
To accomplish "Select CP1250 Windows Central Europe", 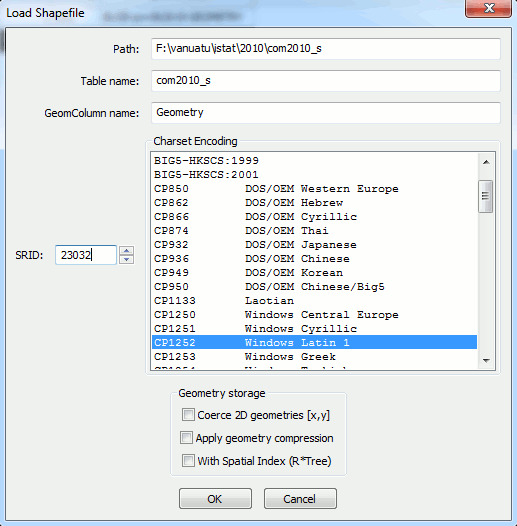I will [x=314, y=315].
